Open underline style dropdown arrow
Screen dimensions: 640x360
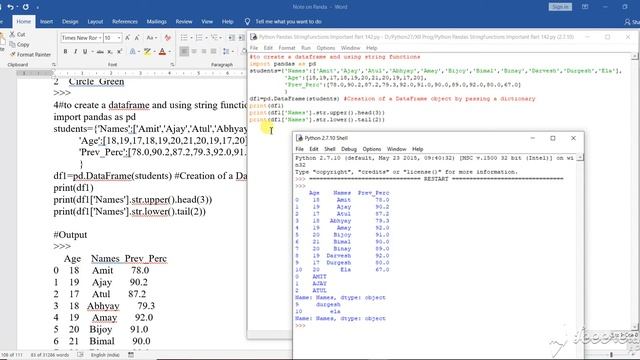coord(92,51)
